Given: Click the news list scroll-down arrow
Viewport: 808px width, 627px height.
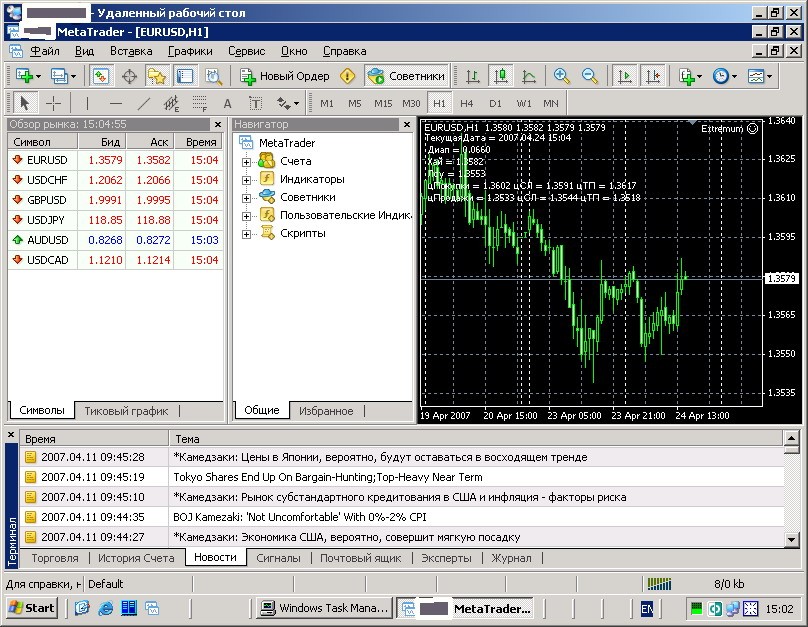Looking at the screenshot, I should (x=791, y=539).
